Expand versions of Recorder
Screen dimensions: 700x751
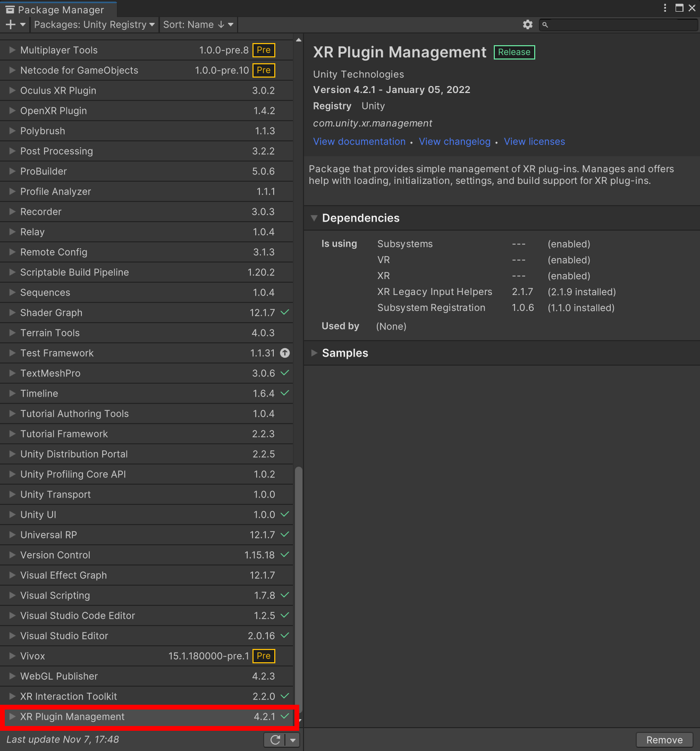(x=12, y=212)
